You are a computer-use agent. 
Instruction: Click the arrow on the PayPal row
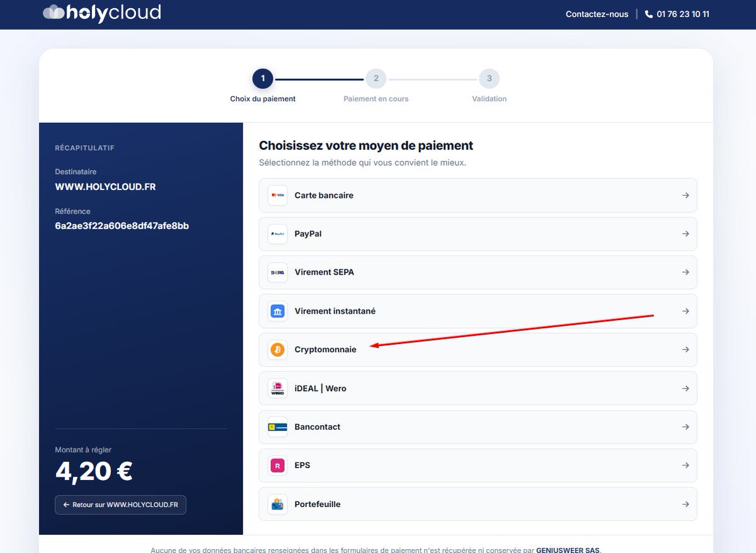[x=685, y=234]
